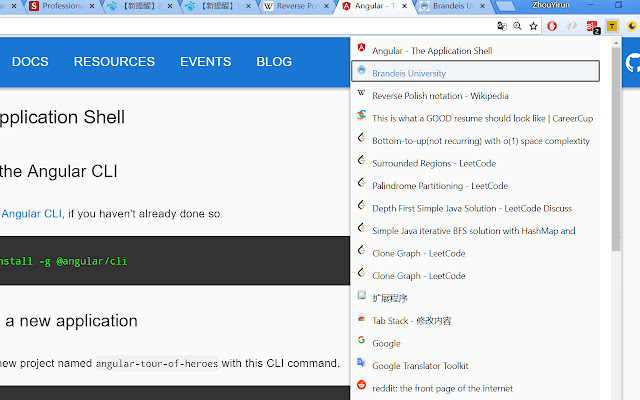640x400 pixels.
Task: Select the CareerCup GOOD resume list entry
Action: coord(476,118)
